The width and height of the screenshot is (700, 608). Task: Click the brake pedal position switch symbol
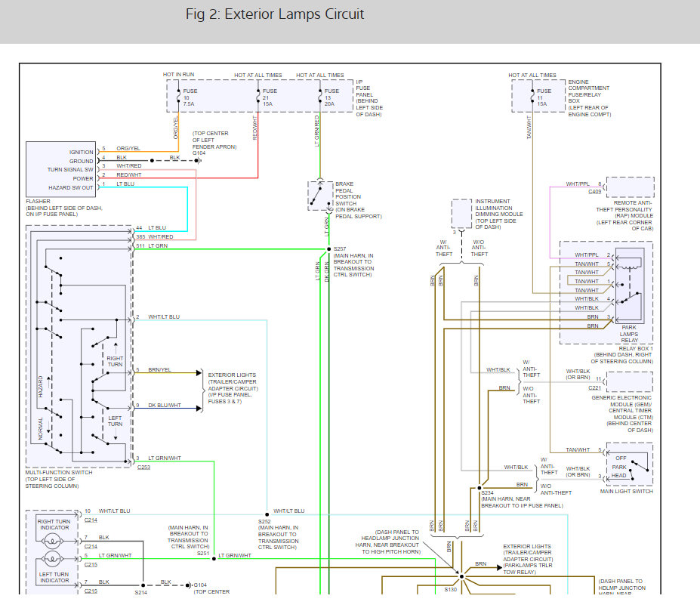pyautogui.click(x=320, y=196)
